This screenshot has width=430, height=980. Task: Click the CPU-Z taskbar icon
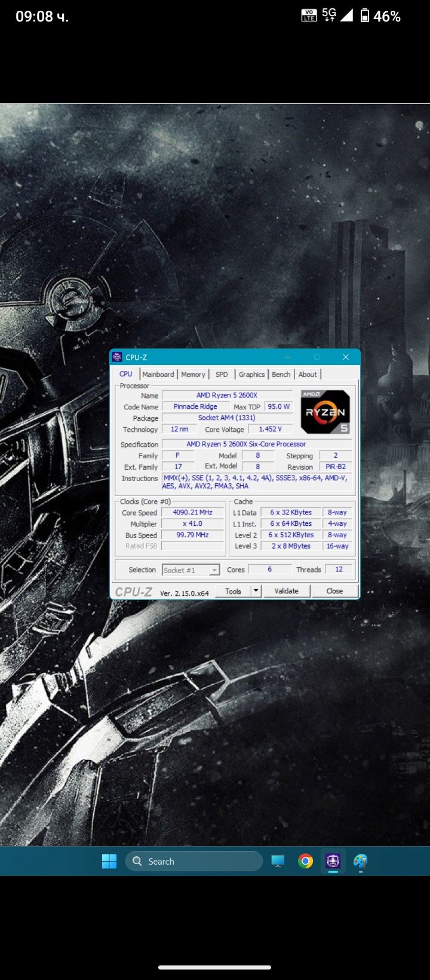tap(333, 861)
